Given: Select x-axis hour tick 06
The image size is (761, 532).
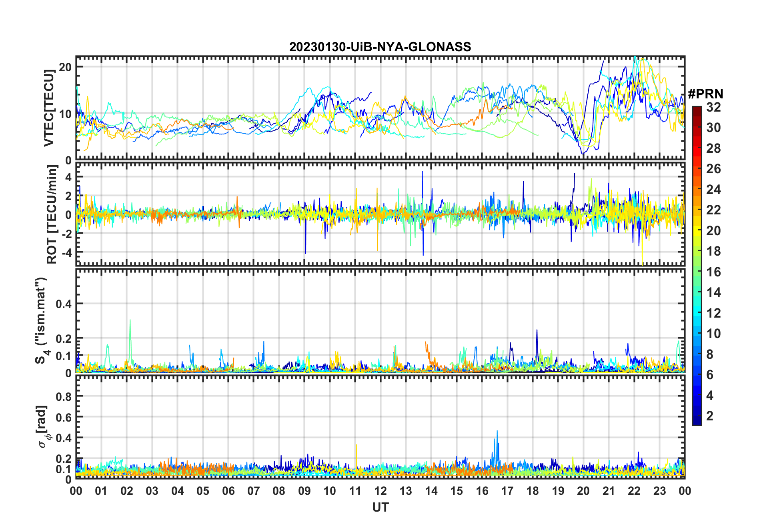Looking at the screenshot, I should pyautogui.click(x=228, y=491).
